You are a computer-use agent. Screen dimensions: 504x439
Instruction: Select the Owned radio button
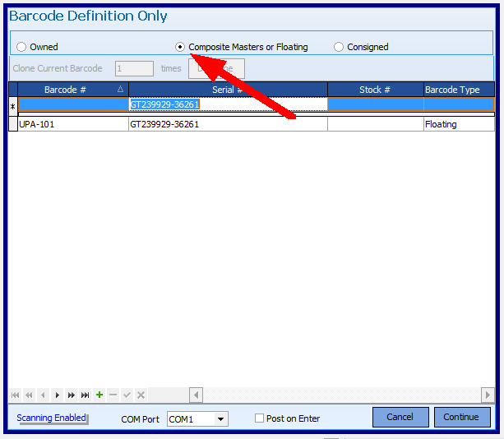[22, 48]
